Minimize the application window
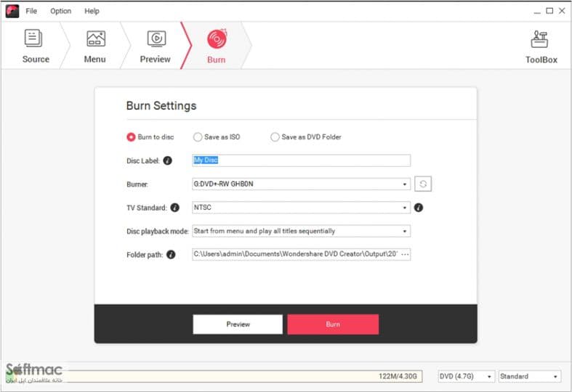572x392 pixels. (537, 12)
